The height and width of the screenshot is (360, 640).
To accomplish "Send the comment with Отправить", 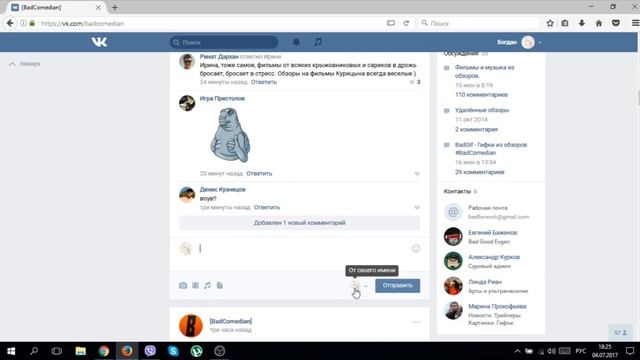I will (398, 285).
